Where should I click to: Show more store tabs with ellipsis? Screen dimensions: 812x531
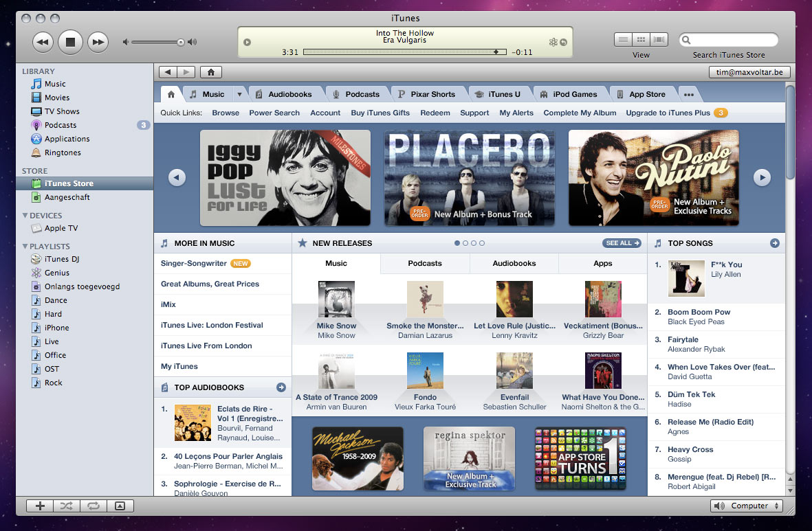(x=689, y=95)
